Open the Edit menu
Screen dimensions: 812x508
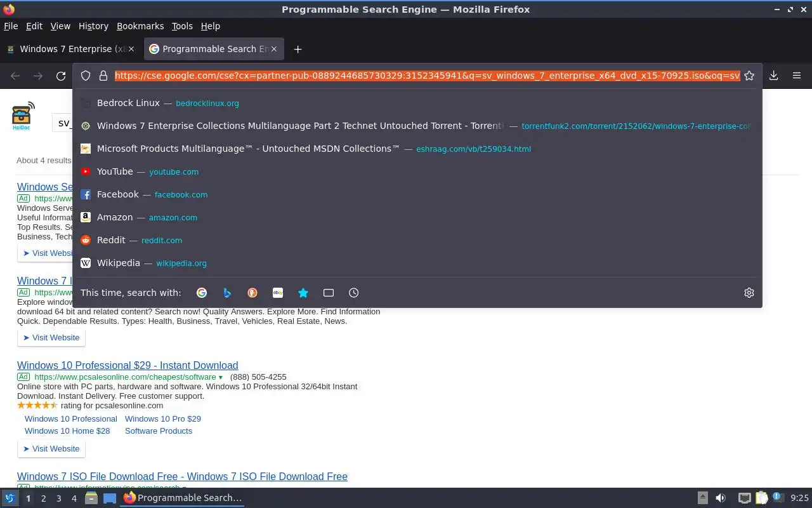[x=34, y=26]
